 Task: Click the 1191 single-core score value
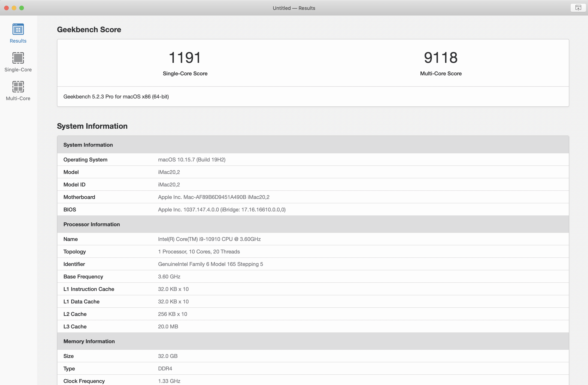[x=185, y=58]
